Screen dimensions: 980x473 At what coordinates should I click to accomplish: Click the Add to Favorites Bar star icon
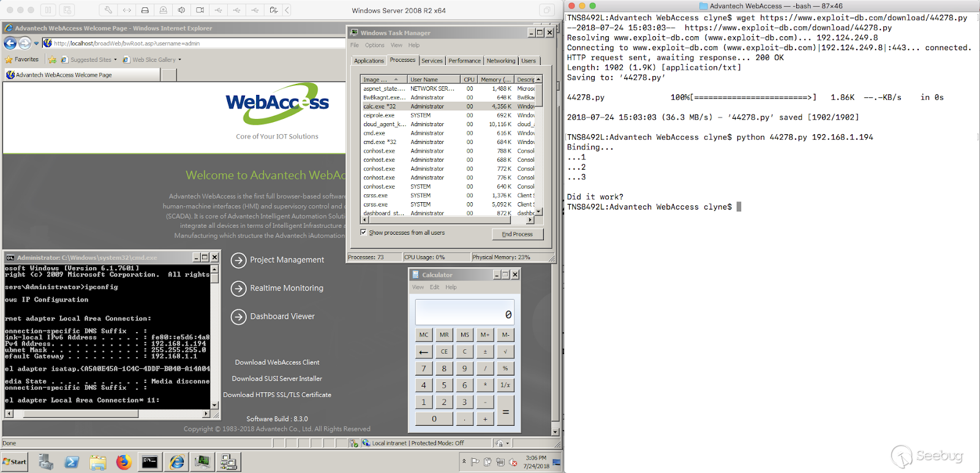52,59
